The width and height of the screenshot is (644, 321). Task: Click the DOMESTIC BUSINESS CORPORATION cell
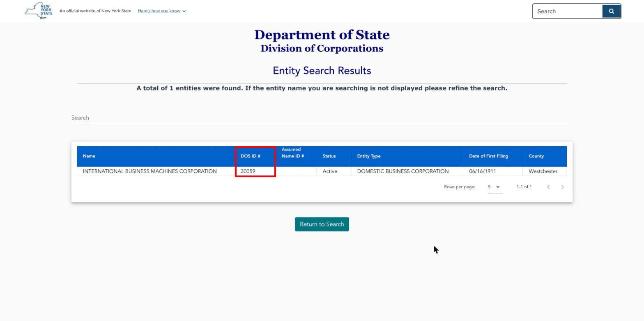click(x=403, y=171)
